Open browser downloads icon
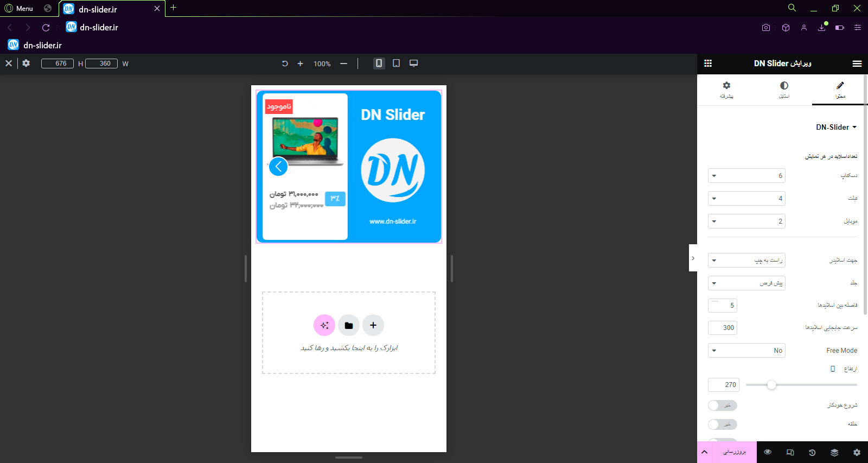868x463 pixels. point(822,27)
